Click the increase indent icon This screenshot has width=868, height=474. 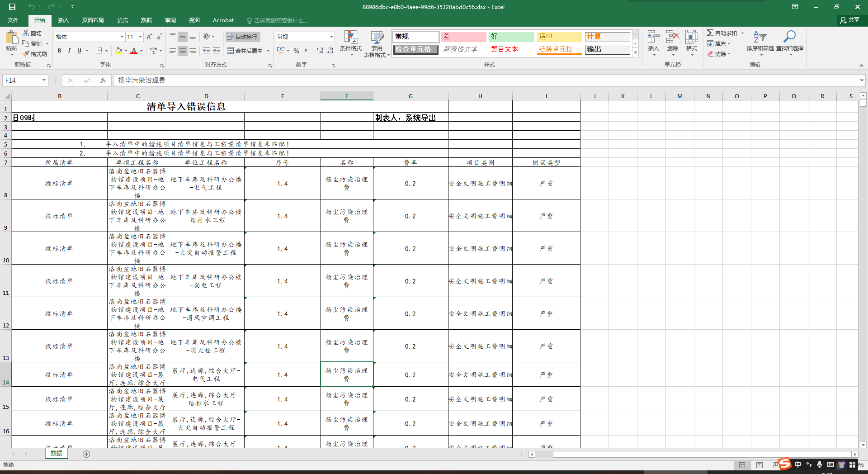pos(217,51)
